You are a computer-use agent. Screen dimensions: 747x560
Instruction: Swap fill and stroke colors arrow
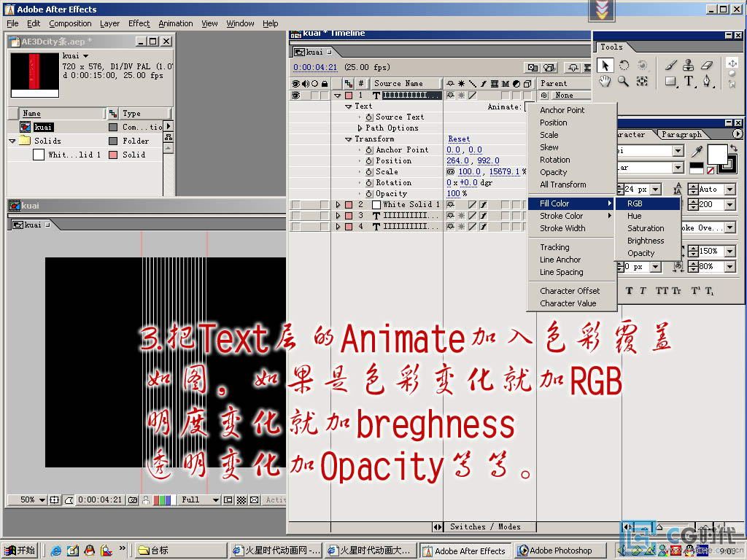point(734,148)
